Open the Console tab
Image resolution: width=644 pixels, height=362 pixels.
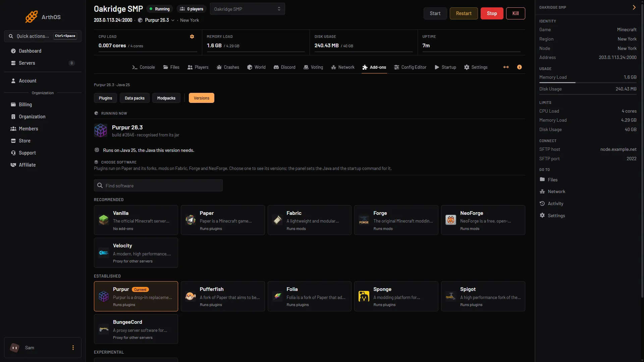click(x=143, y=67)
